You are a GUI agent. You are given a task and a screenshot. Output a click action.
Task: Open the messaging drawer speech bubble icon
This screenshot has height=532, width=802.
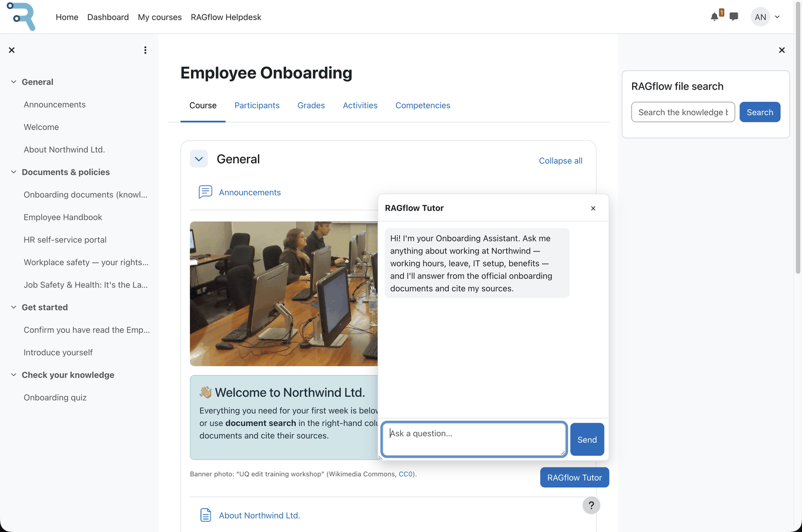734,17
